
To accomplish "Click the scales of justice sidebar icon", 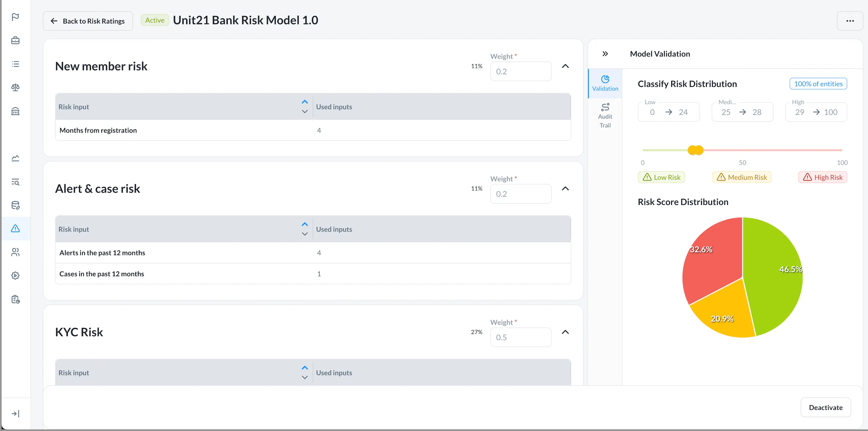I will click(x=15, y=88).
